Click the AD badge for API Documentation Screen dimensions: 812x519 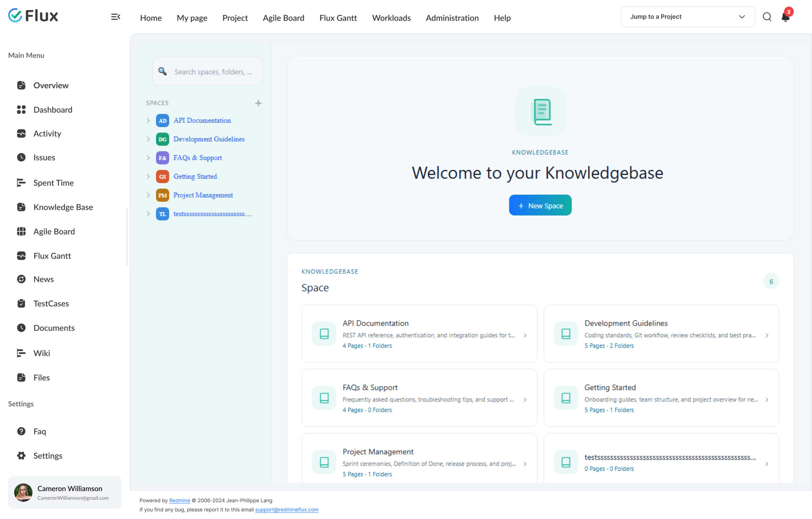coord(162,120)
